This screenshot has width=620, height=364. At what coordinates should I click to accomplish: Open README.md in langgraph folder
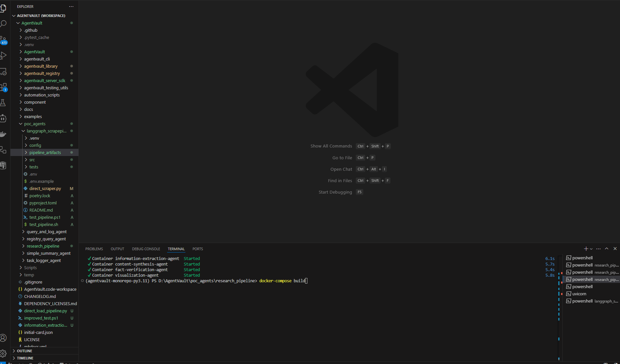(41, 210)
